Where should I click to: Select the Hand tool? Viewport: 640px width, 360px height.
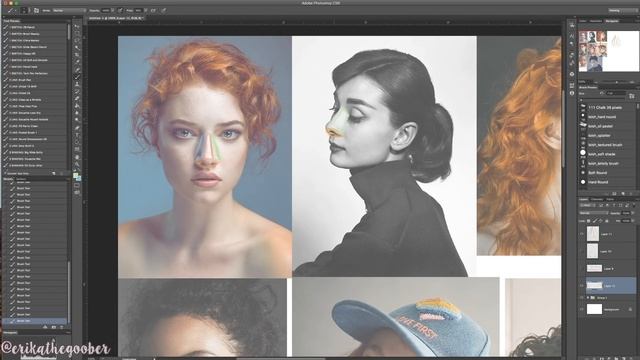(x=77, y=157)
